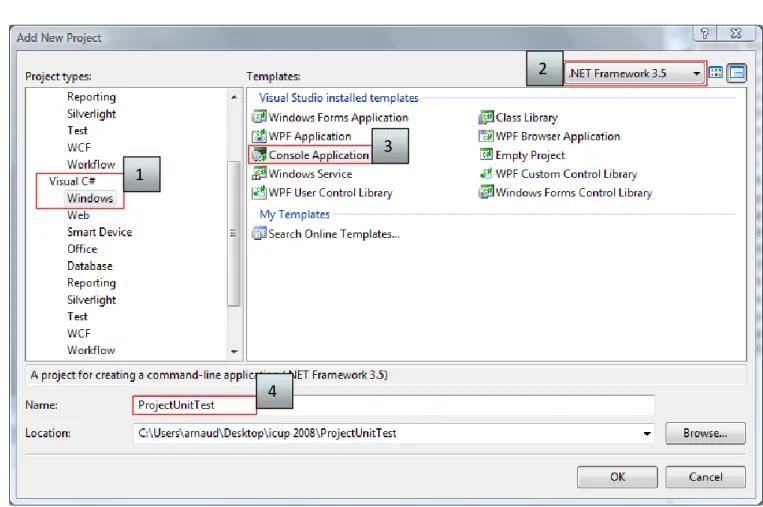
Task: Select the Database project type
Action: tap(90, 266)
